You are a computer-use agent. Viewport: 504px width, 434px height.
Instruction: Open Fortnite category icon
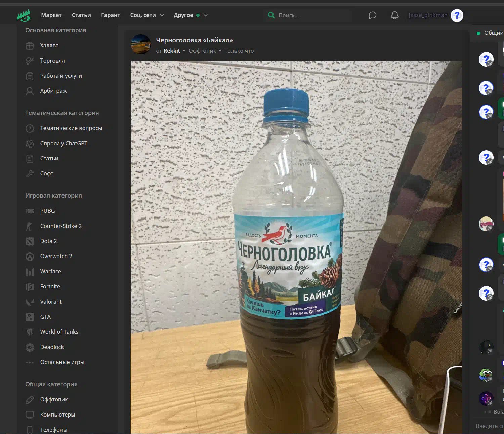pyautogui.click(x=30, y=287)
